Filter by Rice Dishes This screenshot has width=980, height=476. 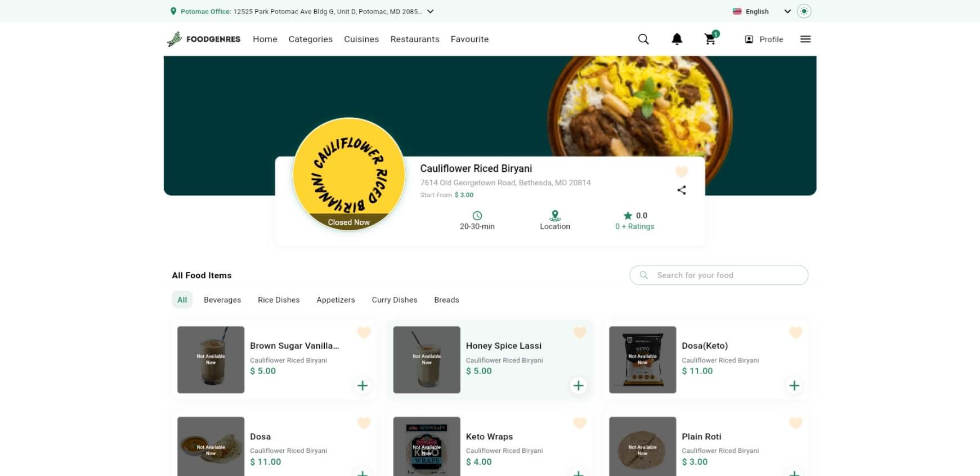tap(279, 300)
